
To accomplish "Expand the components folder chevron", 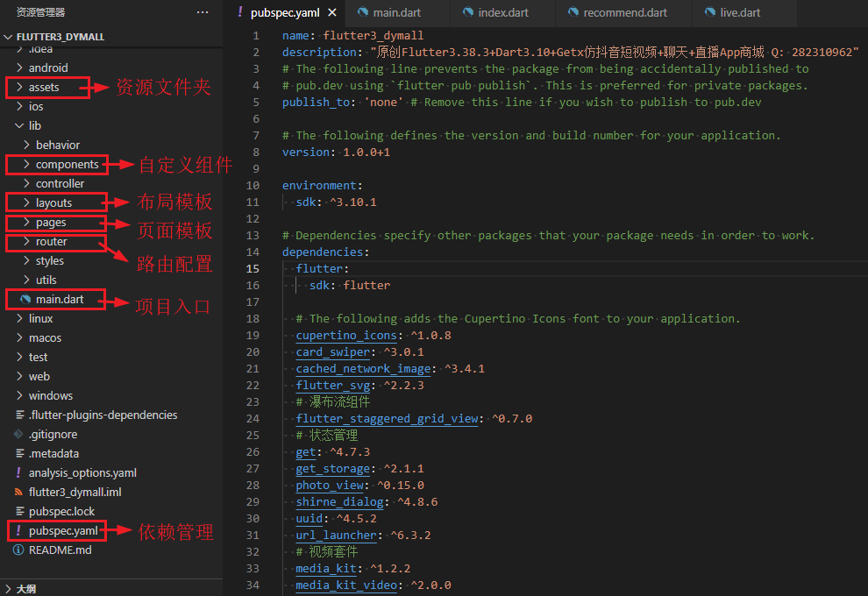I will pos(27,164).
